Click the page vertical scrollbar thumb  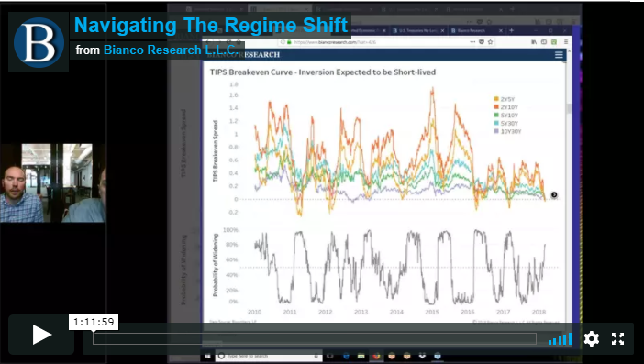coord(569,109)
